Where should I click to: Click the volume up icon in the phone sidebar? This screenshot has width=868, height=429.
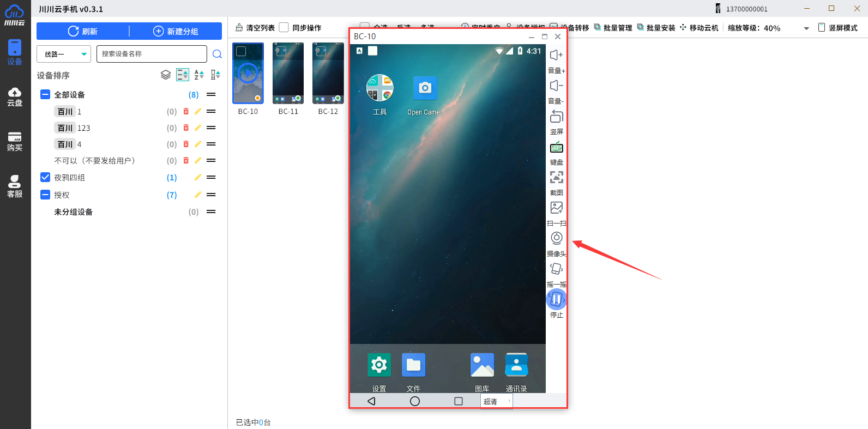click(x=556, y=55)
